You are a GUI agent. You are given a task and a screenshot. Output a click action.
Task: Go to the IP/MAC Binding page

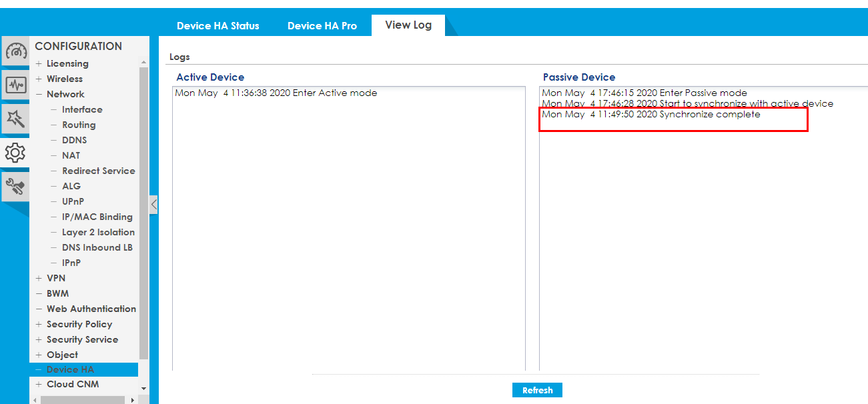click(x=97, y=217)
